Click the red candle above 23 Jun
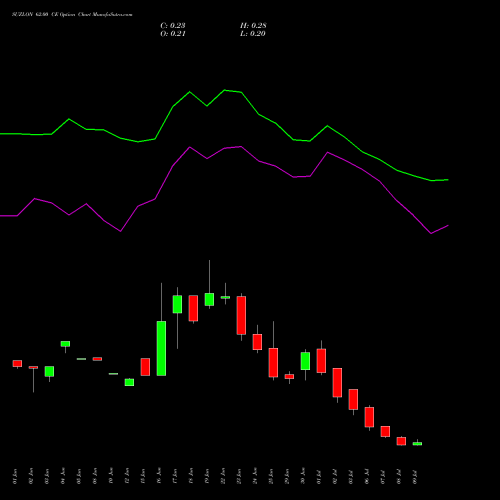The image size is (500, 500). click(x=241, y=315)
